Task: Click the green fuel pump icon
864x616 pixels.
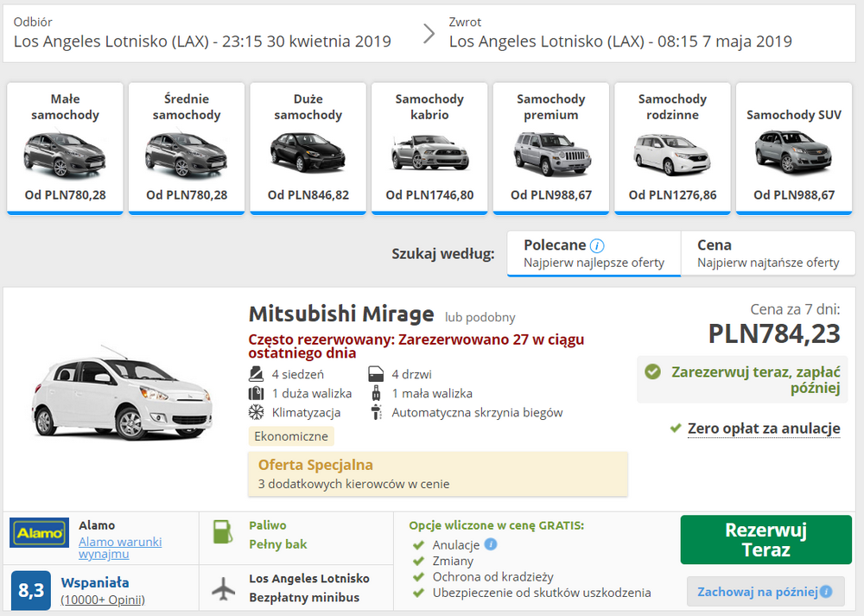Action: [x=223, y=531]
